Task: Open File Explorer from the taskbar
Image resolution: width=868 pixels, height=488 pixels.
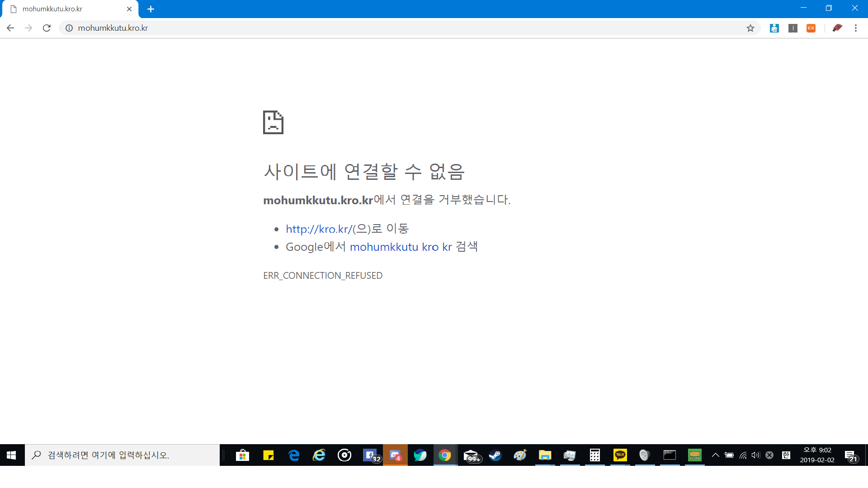Action: point(545,455)
